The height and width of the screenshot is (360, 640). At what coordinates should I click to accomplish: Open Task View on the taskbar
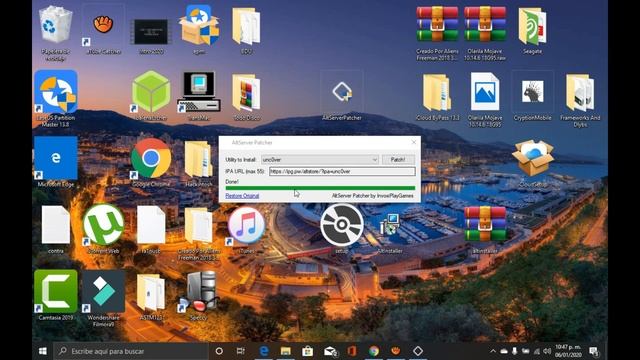(241, 351)
